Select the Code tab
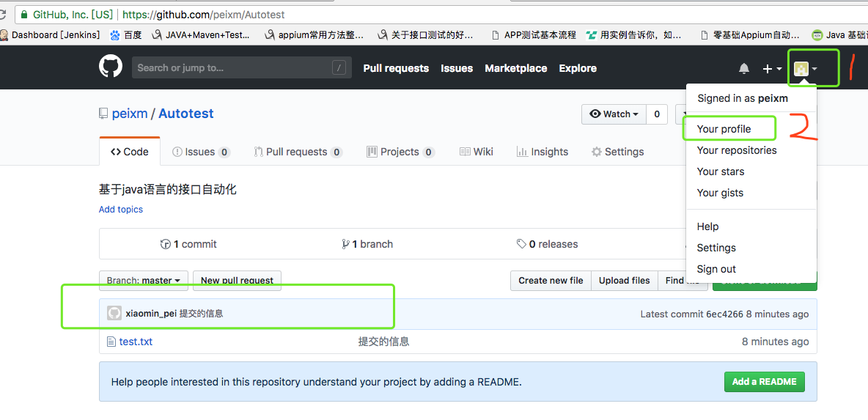This screenshot has height=420, width=868. (130, 152)
